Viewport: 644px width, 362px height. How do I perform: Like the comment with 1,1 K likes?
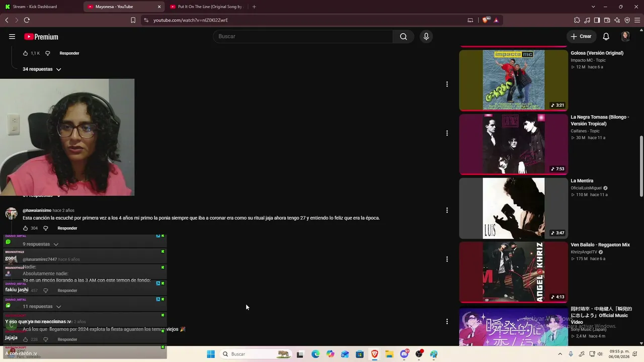(26, 53)
